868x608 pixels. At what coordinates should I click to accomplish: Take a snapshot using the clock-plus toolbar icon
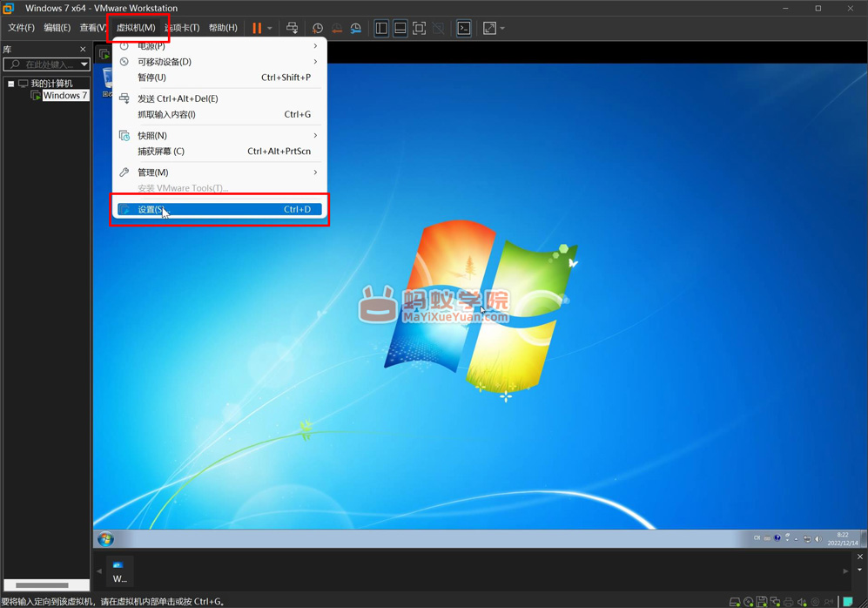coord(317,28)
